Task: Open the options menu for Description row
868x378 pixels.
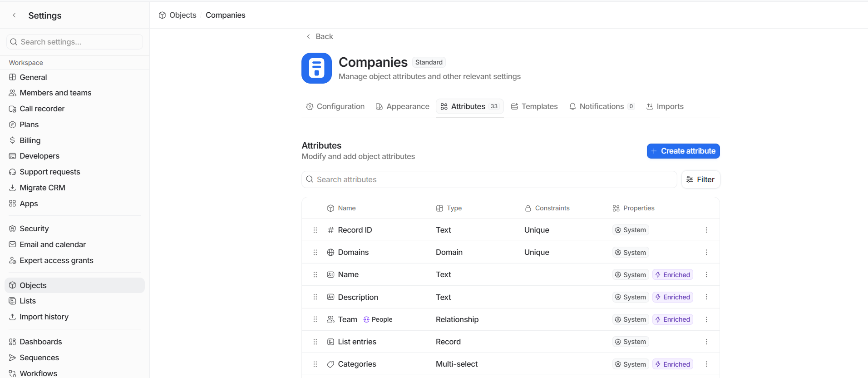Action: point(706,297)
